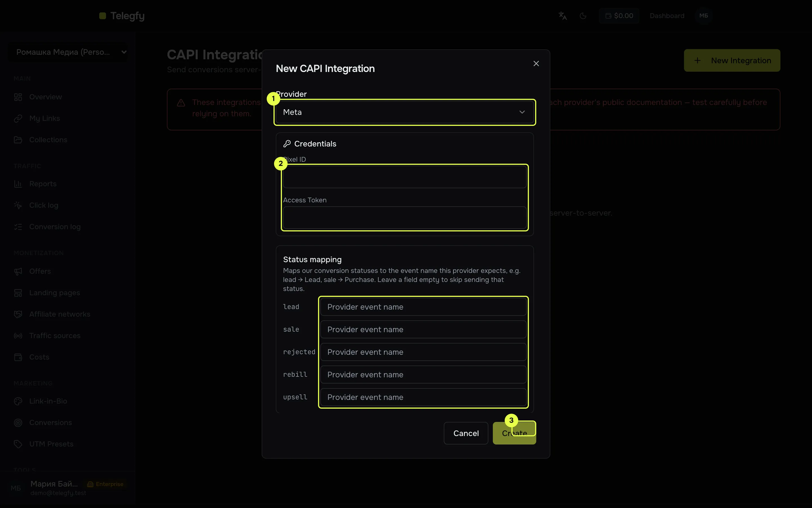
Task: Click the Conversions target icon
Action: [x=18, y=423]
